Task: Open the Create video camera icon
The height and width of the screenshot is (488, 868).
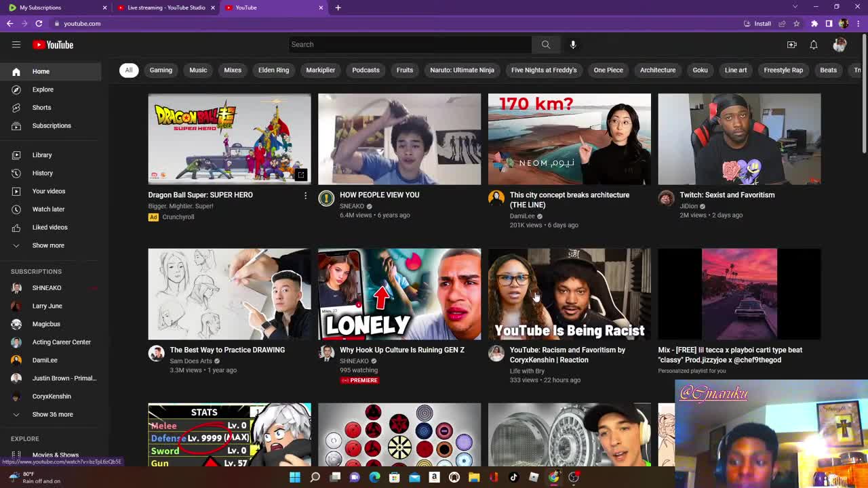Action: pos(791,45)
